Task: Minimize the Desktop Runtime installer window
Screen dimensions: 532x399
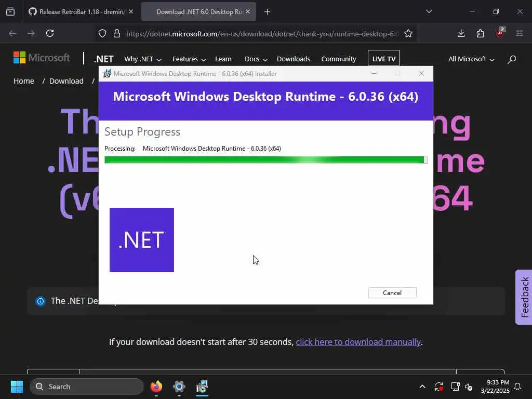Action: (x=374, y=73)
